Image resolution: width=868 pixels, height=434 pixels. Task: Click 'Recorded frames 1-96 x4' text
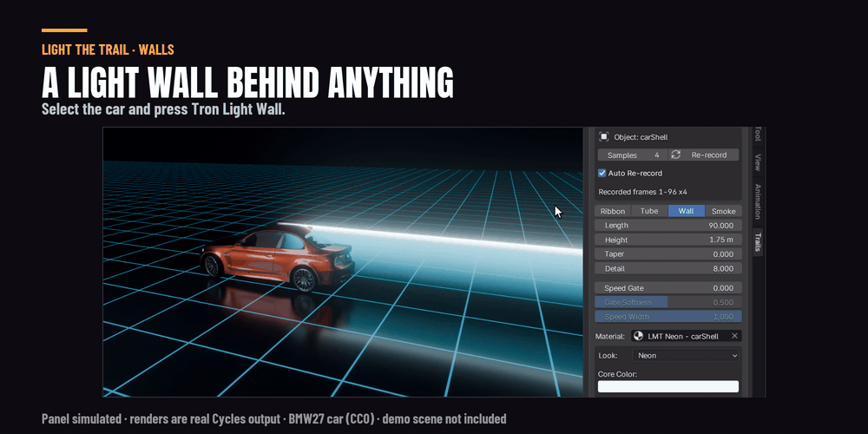(x=642, y=192)
